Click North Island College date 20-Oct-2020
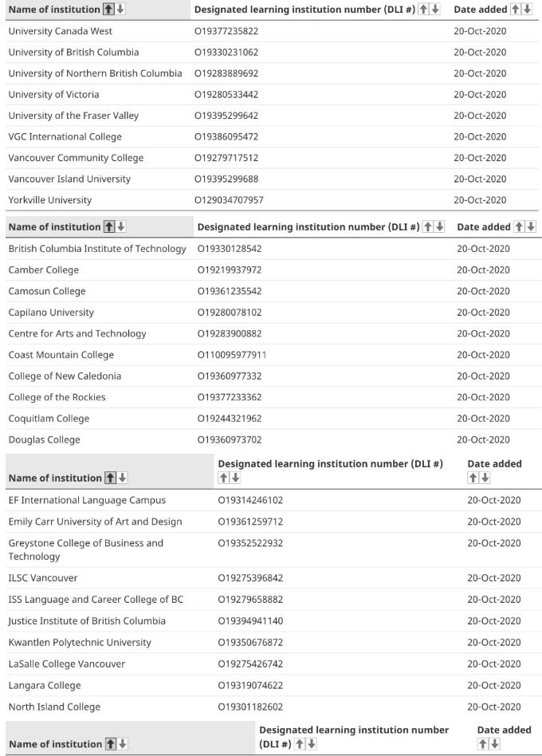The image size is (542, 756). 493,707
